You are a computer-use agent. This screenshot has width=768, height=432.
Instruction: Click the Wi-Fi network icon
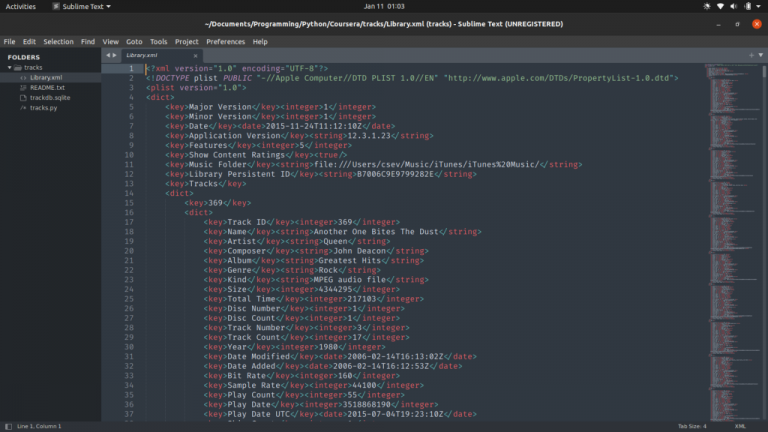coord(720,6)
